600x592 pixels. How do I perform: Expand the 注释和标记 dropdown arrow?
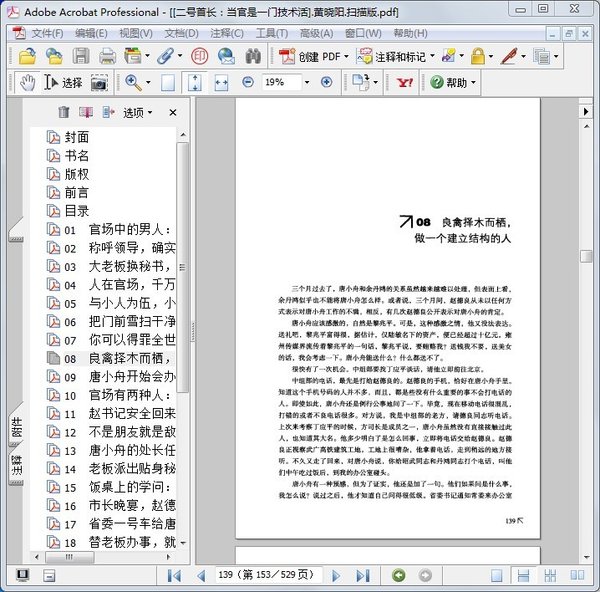tap(433, 56)
